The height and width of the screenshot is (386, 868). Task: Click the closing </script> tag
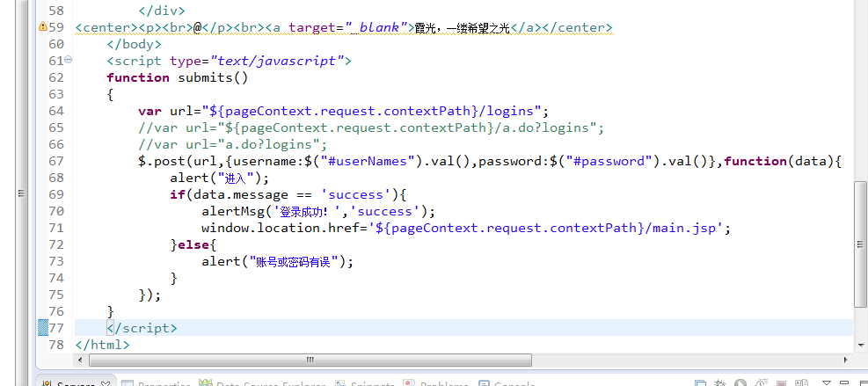click(x=142, y=328)
